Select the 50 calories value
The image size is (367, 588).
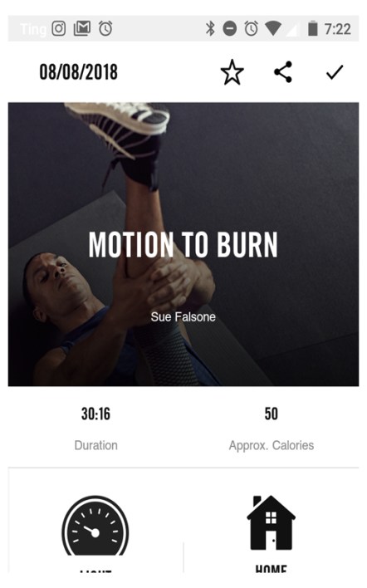tap(272, 414)
